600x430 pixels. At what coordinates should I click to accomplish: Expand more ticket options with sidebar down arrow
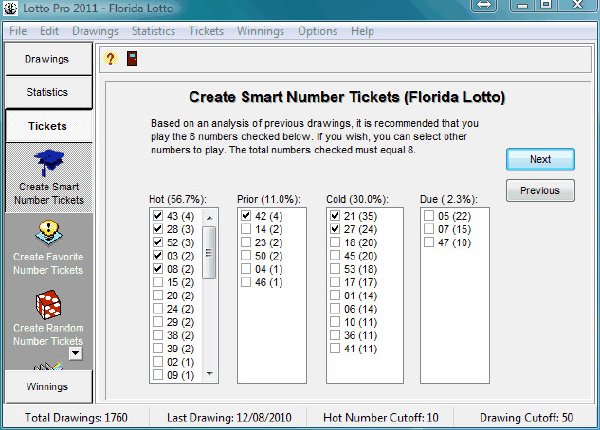[76, 353]
